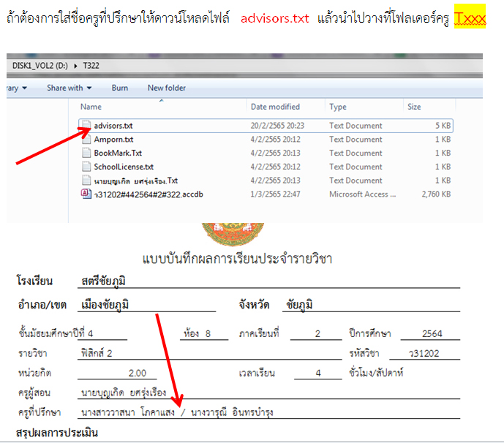Click the highlighted Txxx text
504x443 pixels.
tap(470, 18)
